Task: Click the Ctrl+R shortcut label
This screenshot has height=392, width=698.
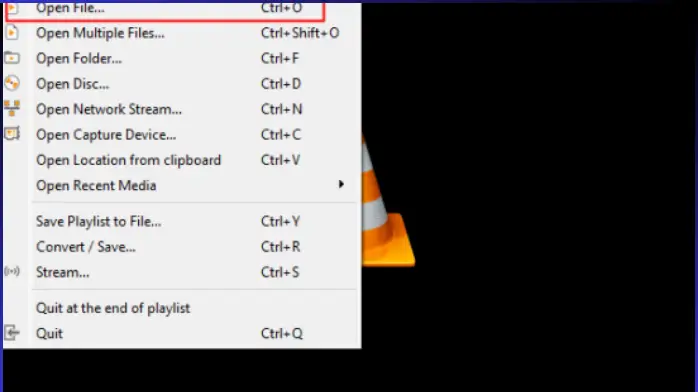Action: point(280,247)
